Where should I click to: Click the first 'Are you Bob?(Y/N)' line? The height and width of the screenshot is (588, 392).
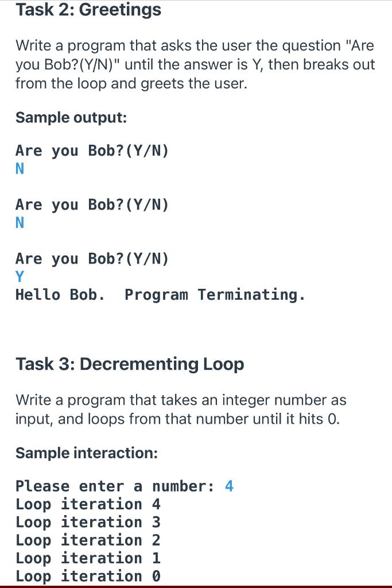coord(92,151)
